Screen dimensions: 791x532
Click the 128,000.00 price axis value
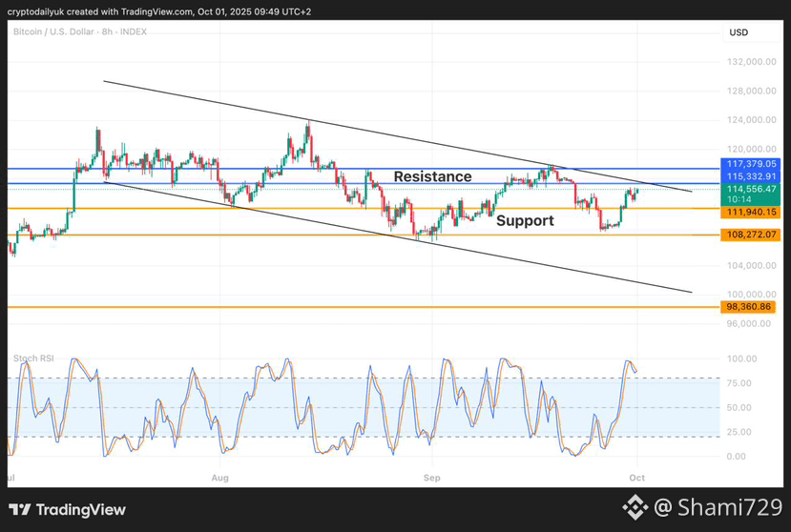(751, 91)
